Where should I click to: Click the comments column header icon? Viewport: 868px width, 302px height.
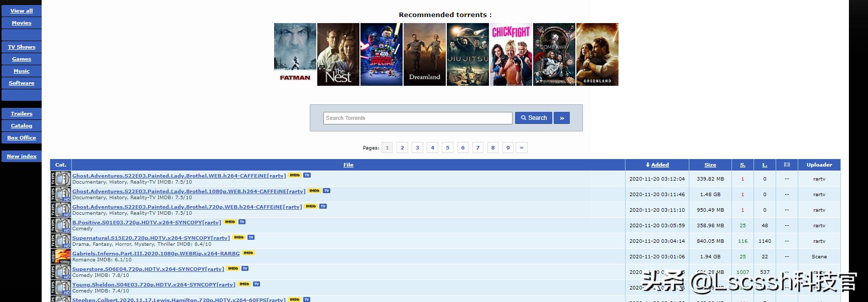point(787,165)
